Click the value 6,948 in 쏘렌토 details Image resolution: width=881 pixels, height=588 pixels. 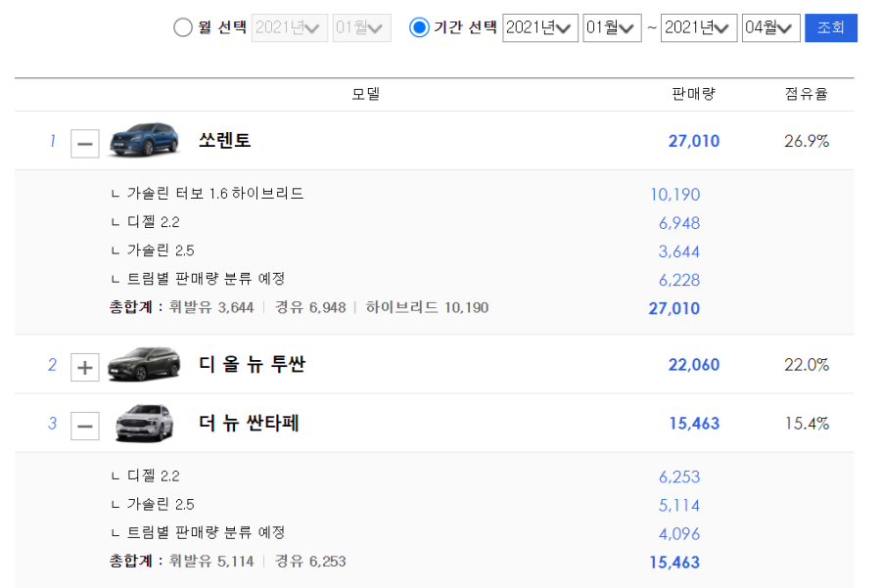[x=679, y=223]
